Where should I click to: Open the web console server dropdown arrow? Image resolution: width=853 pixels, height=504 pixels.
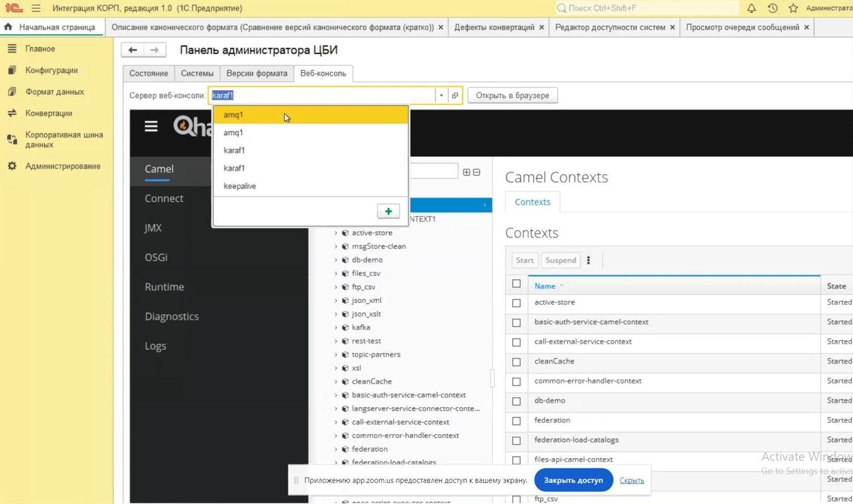pos(441,95)
